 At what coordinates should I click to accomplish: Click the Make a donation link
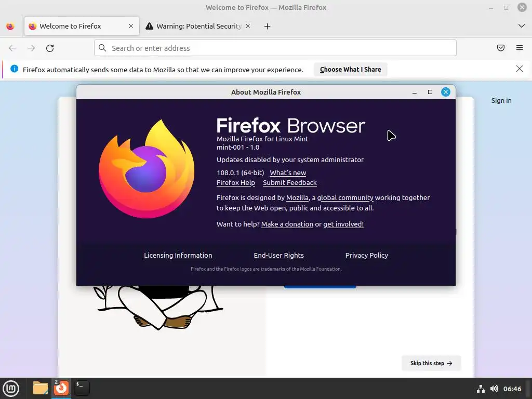[287, 224]
